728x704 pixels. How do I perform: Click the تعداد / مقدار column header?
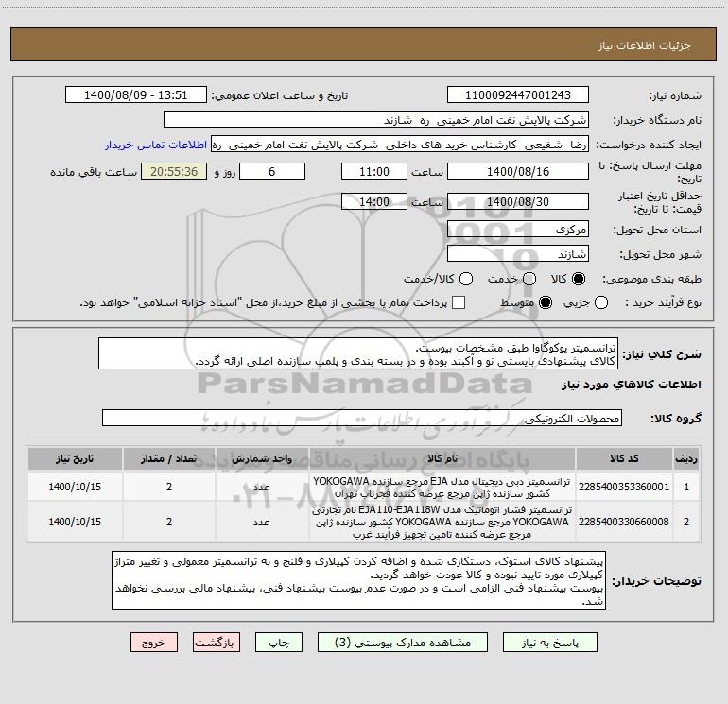click(168, 458)
